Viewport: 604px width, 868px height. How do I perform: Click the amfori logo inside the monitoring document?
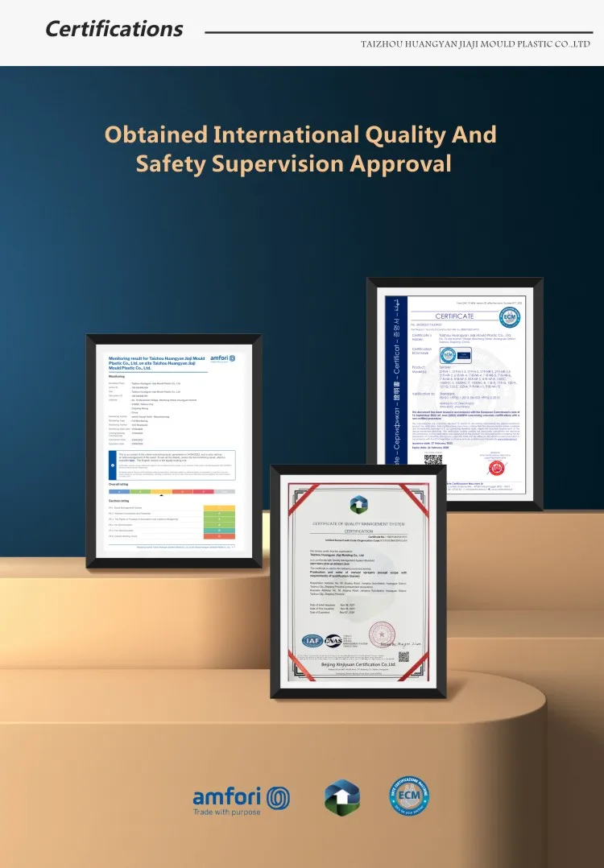pos(222,358)
